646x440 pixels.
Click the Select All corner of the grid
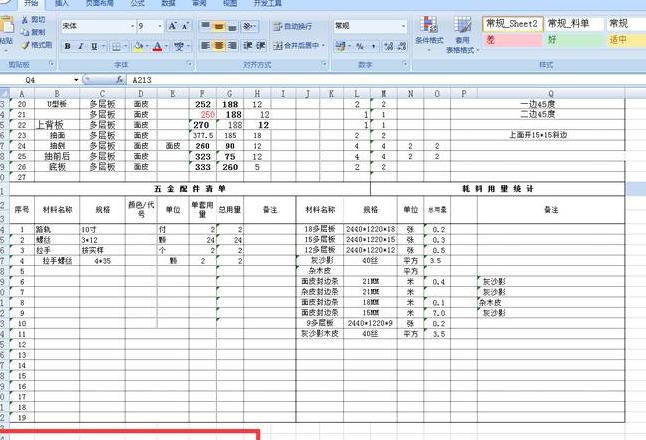(x=4, y=94)
